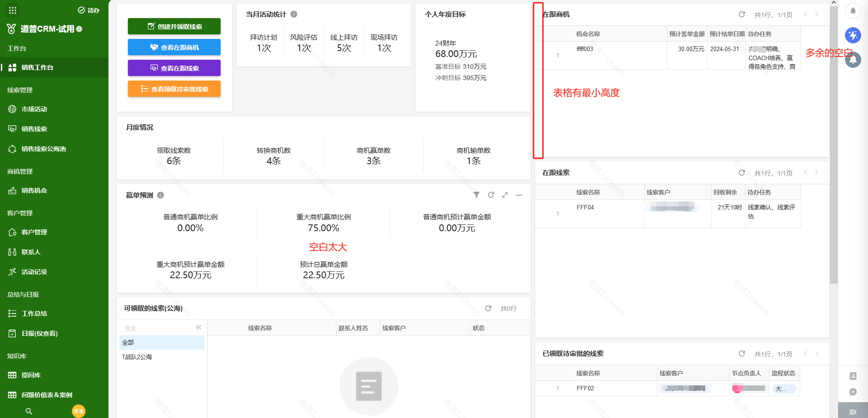
Task: Go to next page of 在跟商机
Action: click(x=816, y=14)
